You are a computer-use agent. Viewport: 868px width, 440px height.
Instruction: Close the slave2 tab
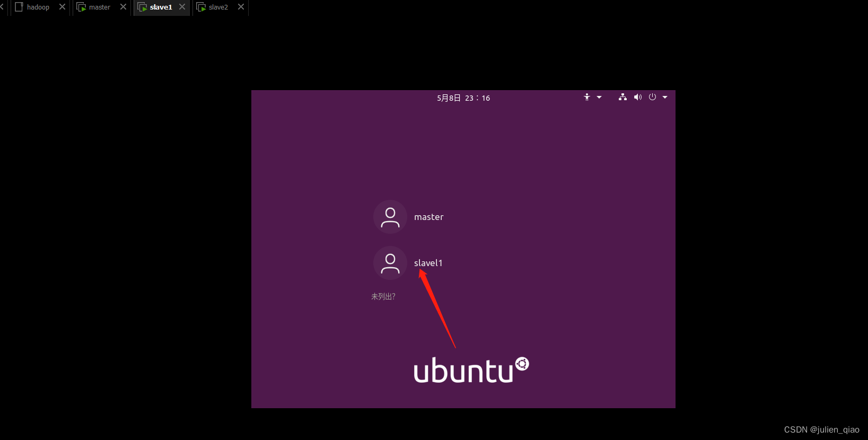pos(241,7)
